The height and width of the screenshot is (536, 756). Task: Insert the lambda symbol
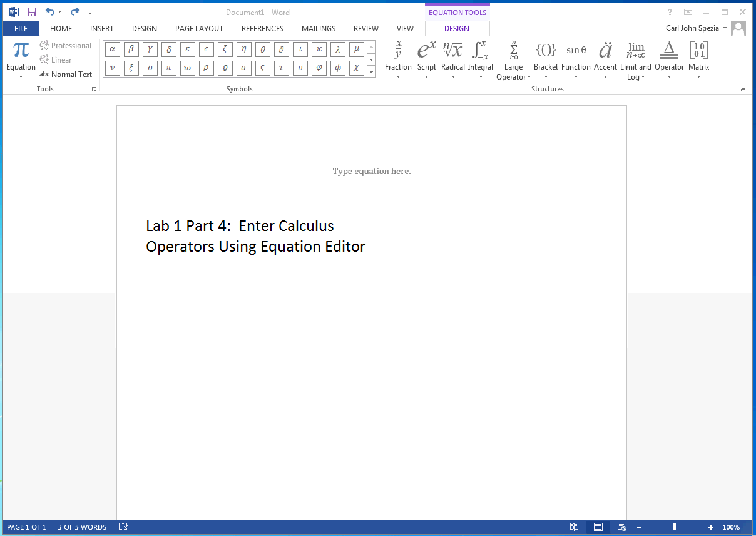pyautogui.click(x=337, y=49)
